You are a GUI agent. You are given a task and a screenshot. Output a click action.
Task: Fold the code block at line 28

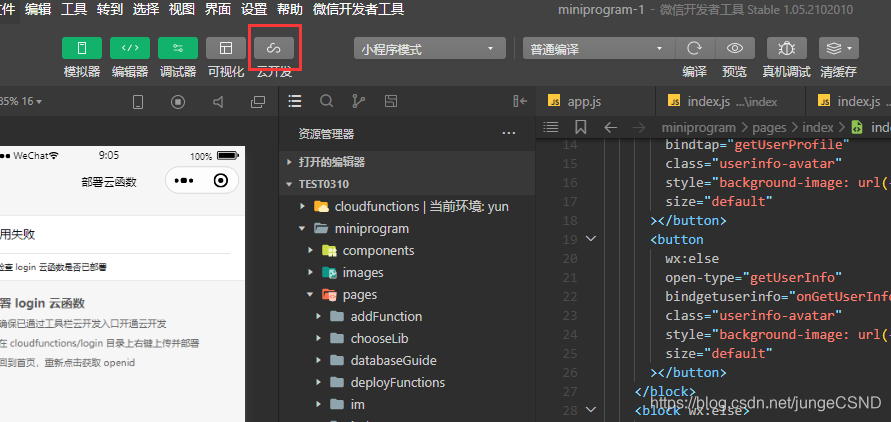tap(591, 409)
